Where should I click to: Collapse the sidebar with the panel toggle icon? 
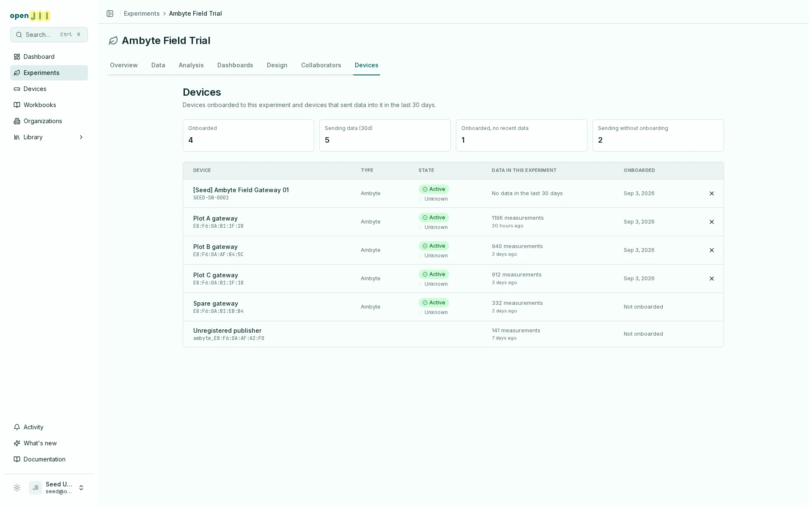point(110,14)
